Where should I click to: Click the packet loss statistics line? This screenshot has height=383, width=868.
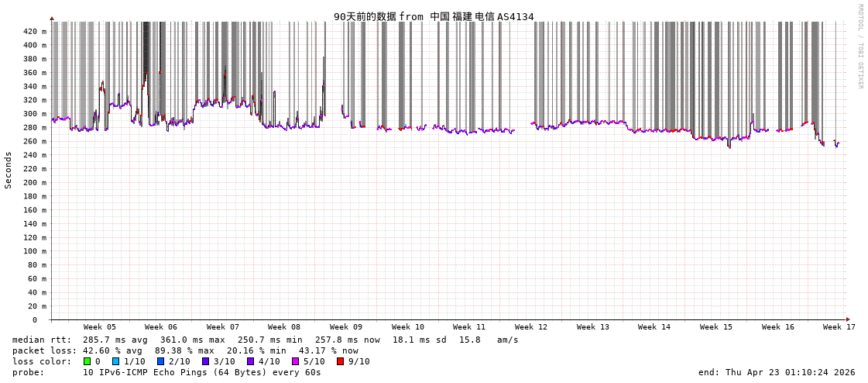pos(185,350)
